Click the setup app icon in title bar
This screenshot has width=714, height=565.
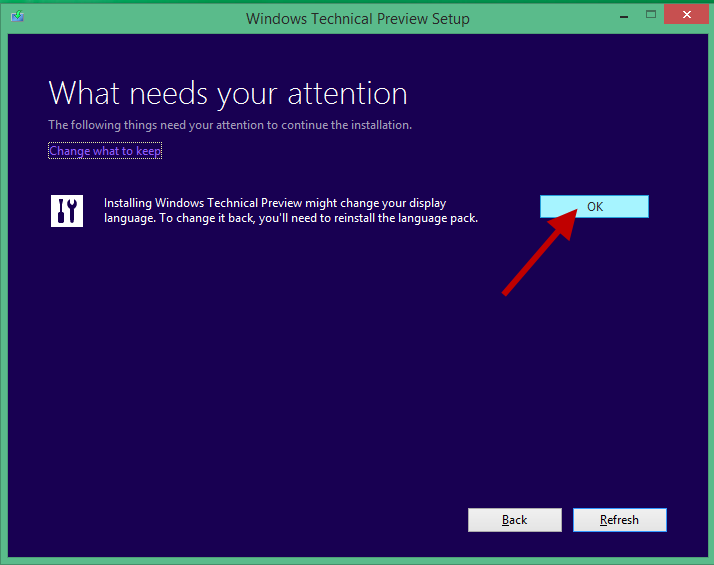(x=17, y=17)
